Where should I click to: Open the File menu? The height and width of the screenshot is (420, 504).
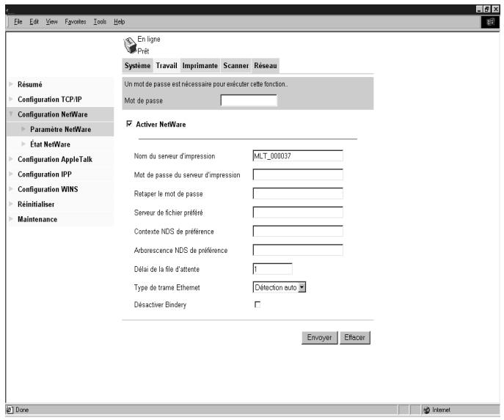[x=18, y=22]
